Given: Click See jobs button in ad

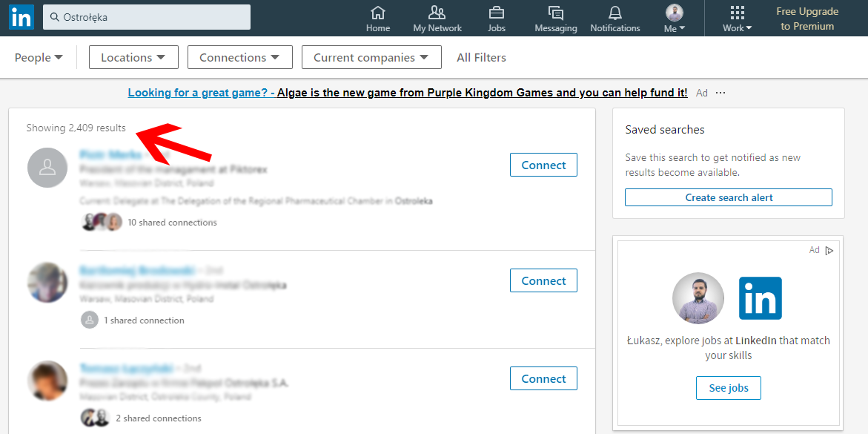Looking at the screenshot, I should point(728,388).
